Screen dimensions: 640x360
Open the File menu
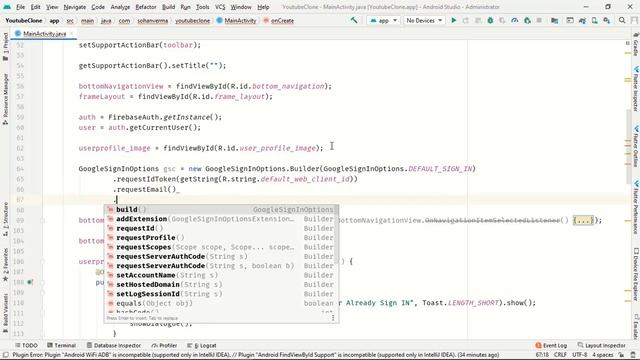[20, 7]
